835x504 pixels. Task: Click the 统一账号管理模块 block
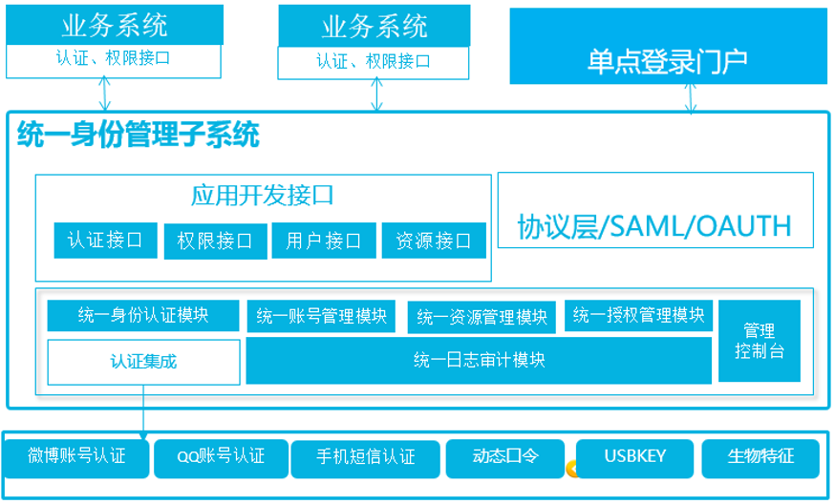click(321, 317)
